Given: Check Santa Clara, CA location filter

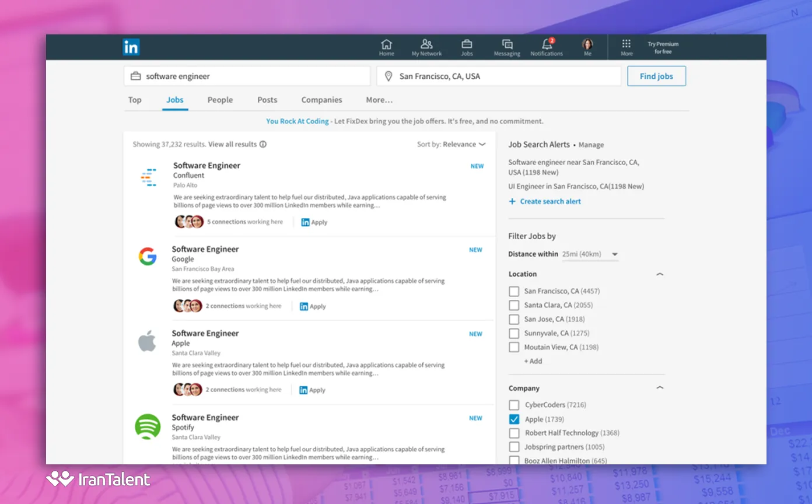Looking at the screenshot, I should tap(514, 305).
